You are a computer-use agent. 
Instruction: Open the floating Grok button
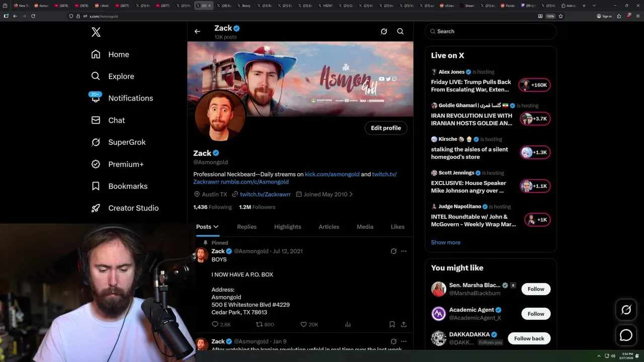[x=626, y=310]
